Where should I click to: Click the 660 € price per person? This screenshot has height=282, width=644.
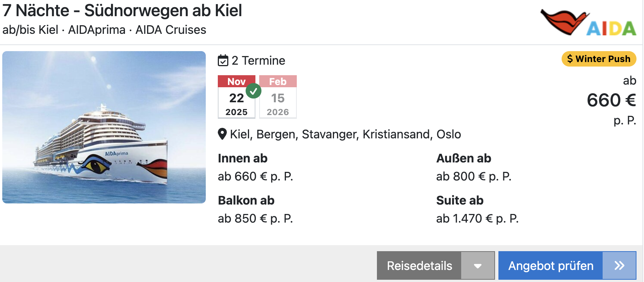point(611,100)
